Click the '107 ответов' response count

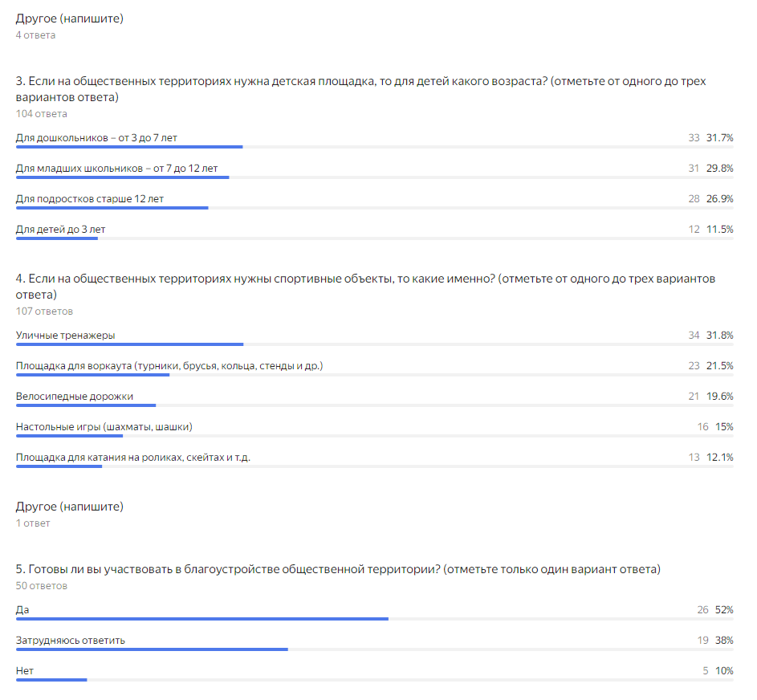tap(44, 311)
